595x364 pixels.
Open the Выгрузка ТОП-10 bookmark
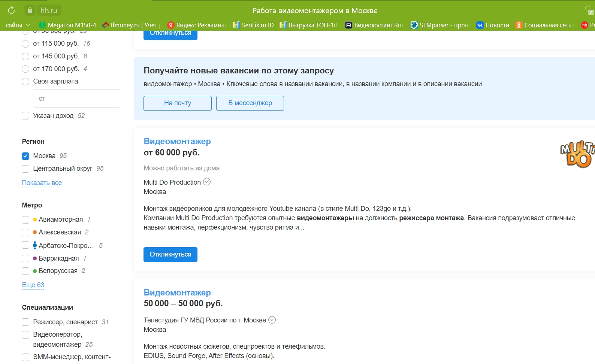(x=309, y=25)
